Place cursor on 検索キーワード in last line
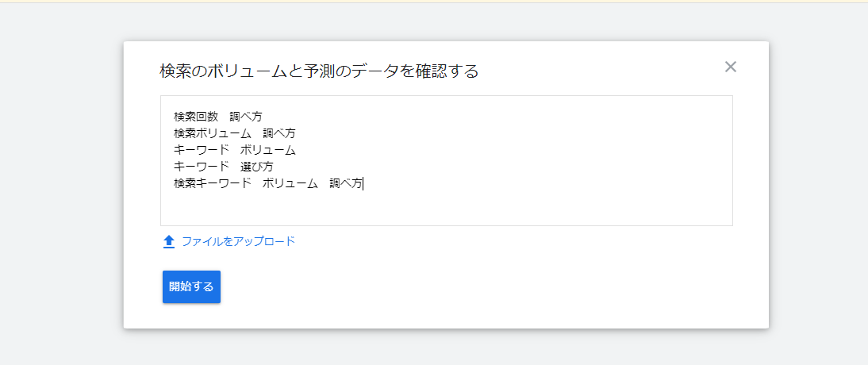 pos(213,183)
